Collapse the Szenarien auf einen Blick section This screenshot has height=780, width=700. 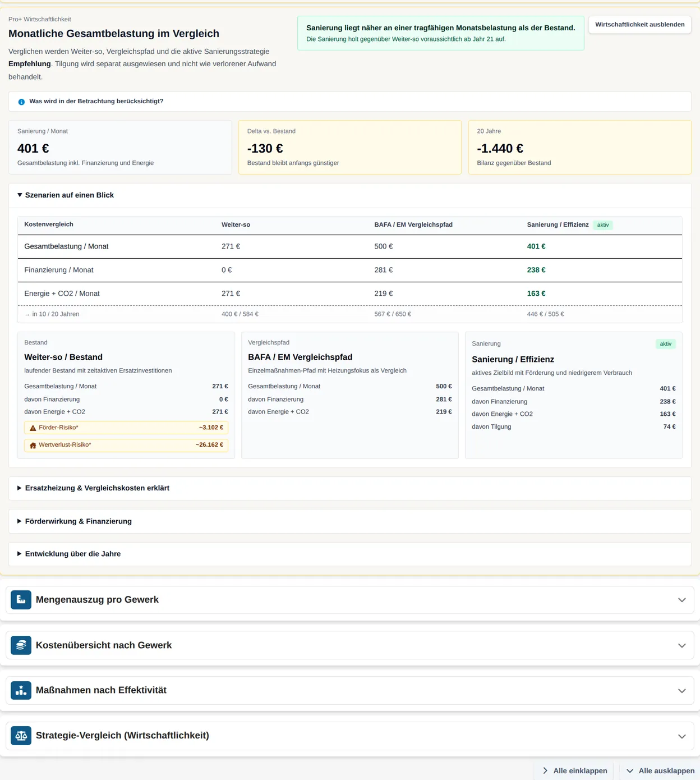(x=70, y=195)
